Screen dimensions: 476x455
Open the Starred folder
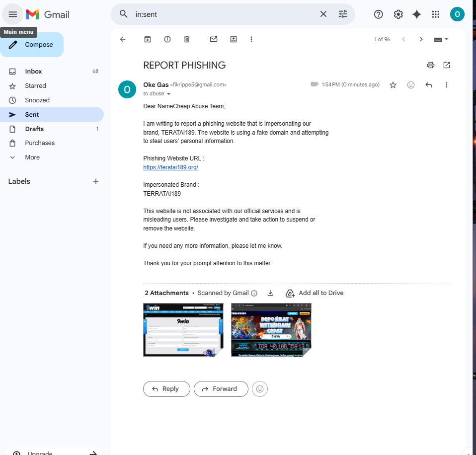[52, 86]
